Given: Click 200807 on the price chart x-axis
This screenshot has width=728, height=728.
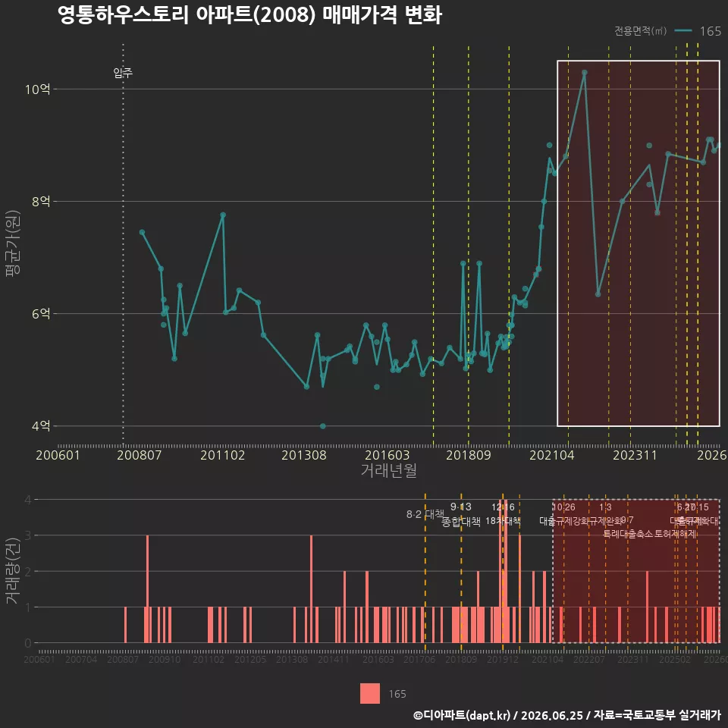Looking at the screenshot, I should click(x=140, y=455).
